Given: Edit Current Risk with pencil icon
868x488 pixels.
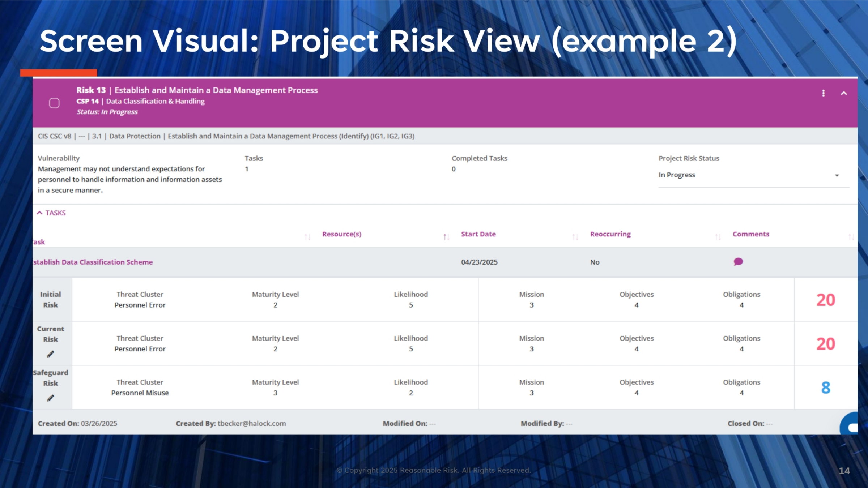Looking at the screenshot, I should coord(50,354).
